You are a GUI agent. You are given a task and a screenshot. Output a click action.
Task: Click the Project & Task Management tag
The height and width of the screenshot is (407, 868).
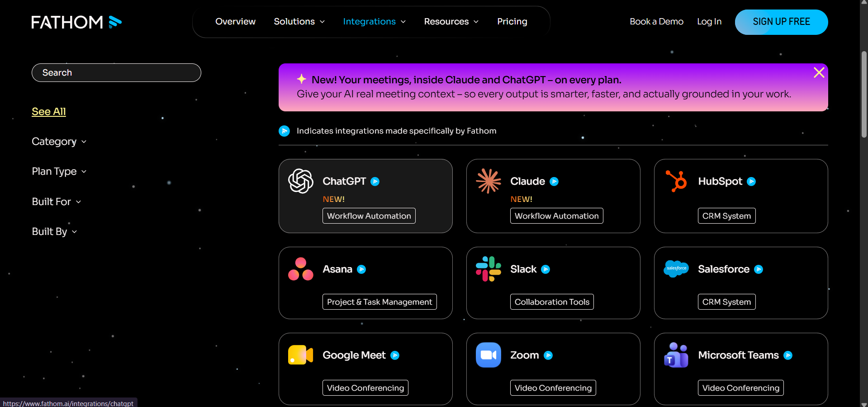[x=379, y=302]
